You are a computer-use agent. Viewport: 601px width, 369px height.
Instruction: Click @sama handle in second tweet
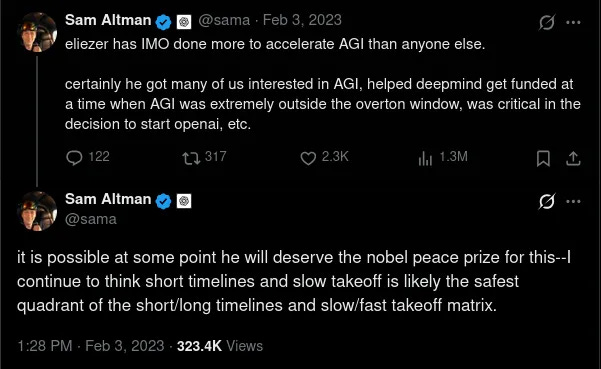click(x=90, y=219)
